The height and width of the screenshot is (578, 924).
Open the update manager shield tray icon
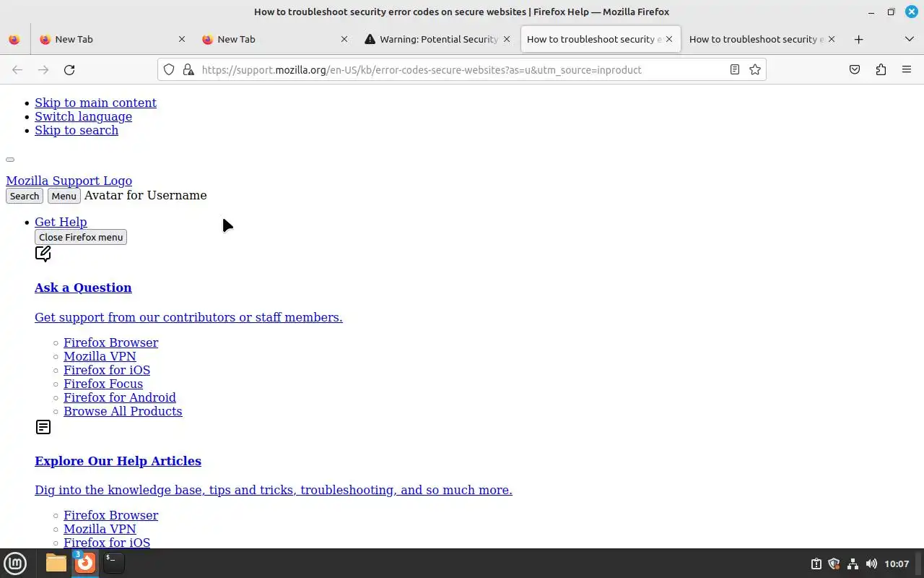pos(834,564)
